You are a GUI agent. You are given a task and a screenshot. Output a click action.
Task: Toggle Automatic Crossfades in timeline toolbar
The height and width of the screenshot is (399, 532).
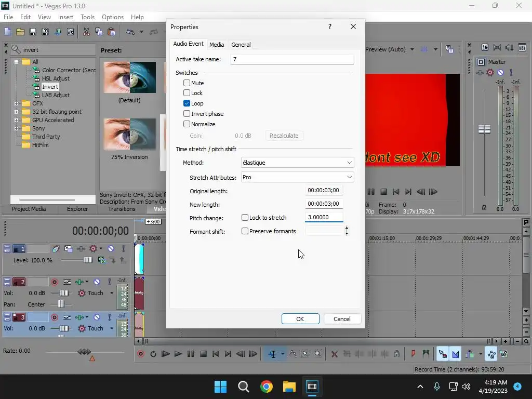coord(455,354)
